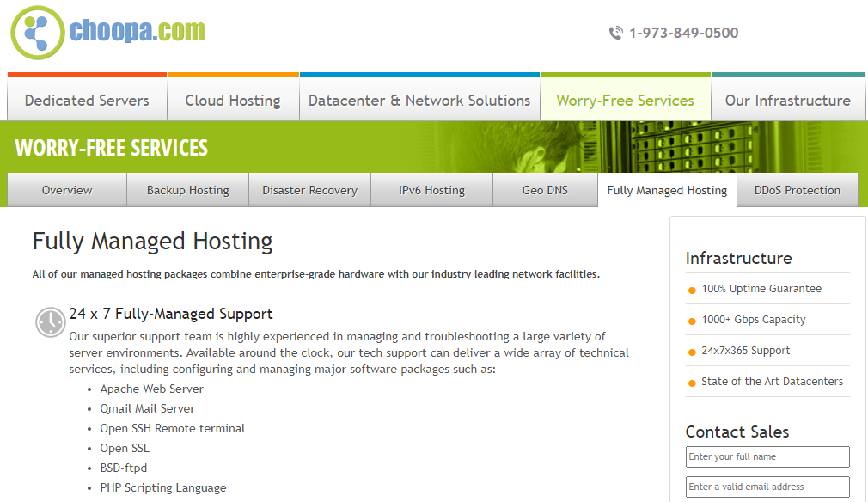Image resolution: width=868 pixels, height=502 pixels.
Task: Click the 24x7x365 Support link
Action: pos(746,351)
